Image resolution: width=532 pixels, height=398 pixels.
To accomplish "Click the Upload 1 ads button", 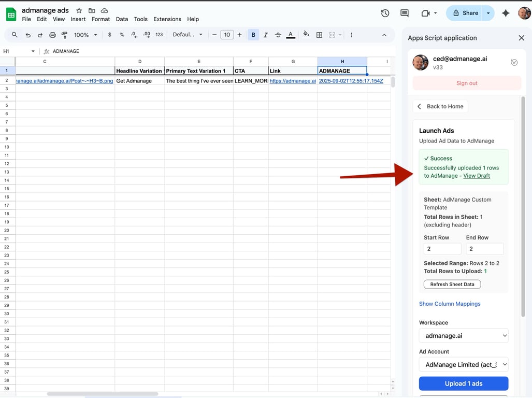I will pyautogui.click(x=464, y=383).
